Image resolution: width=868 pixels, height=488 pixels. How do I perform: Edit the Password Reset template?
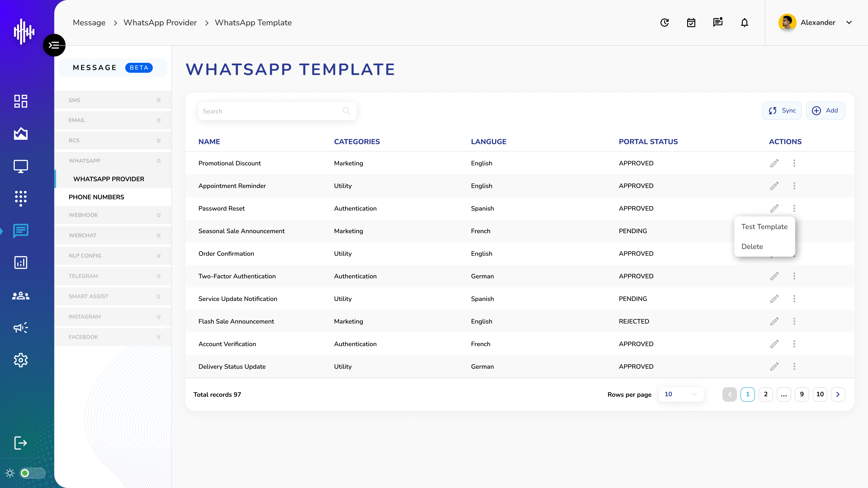pyautogui.click(x=774, y=208)
